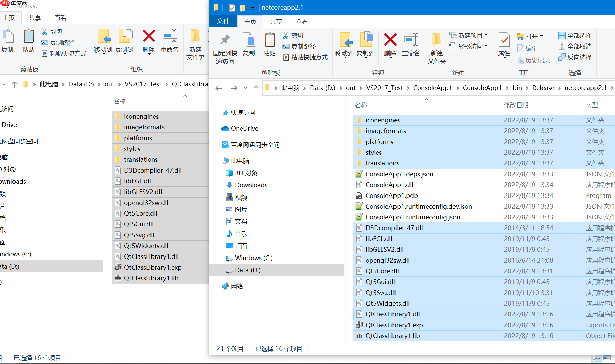The height and width of the screenshot is (364, 615).
Task: Sort by Date Modified column header
Action: click(x=516, y=105)
